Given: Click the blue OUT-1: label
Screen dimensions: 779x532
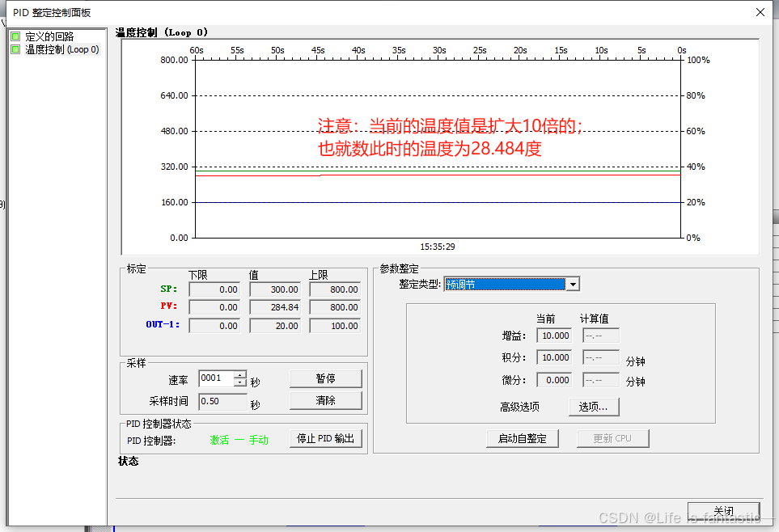Looking at the screenshot, I should coord(163,324).
